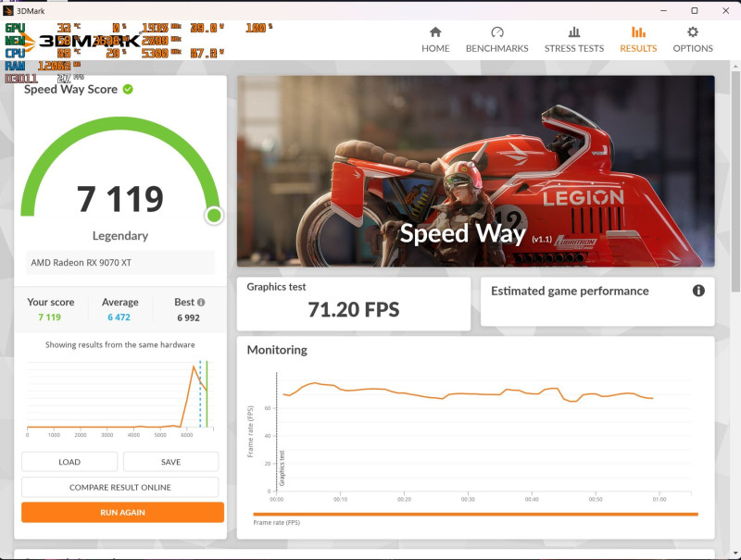Click the 3DMark logo at top left

81,42
